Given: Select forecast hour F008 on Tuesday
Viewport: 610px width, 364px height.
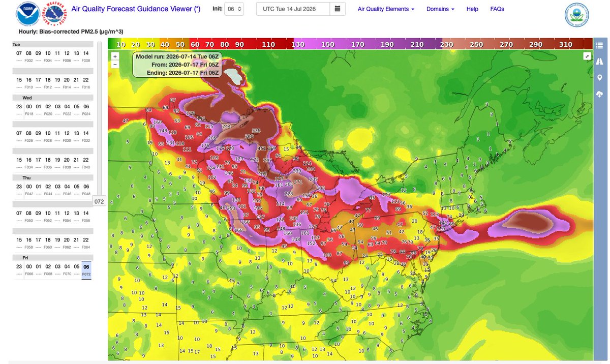Looking at the screenshot, I should 86,60.
